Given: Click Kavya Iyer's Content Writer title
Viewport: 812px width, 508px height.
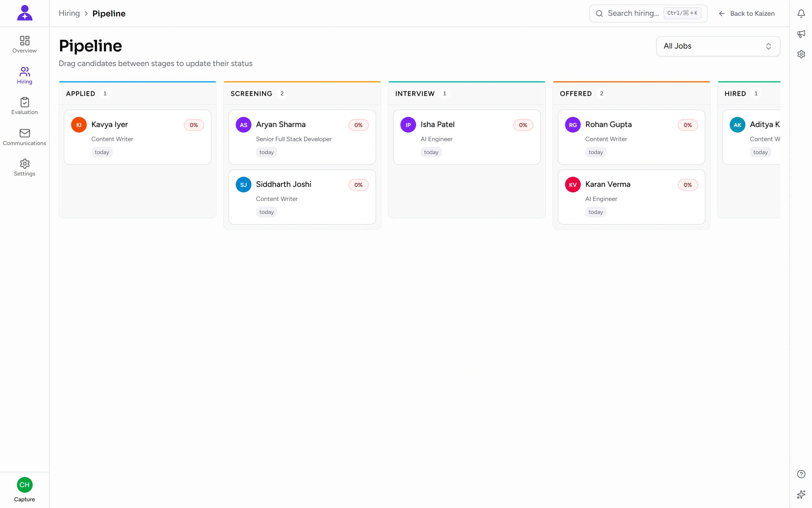Looking at the screenshot, I should (112, 139).
